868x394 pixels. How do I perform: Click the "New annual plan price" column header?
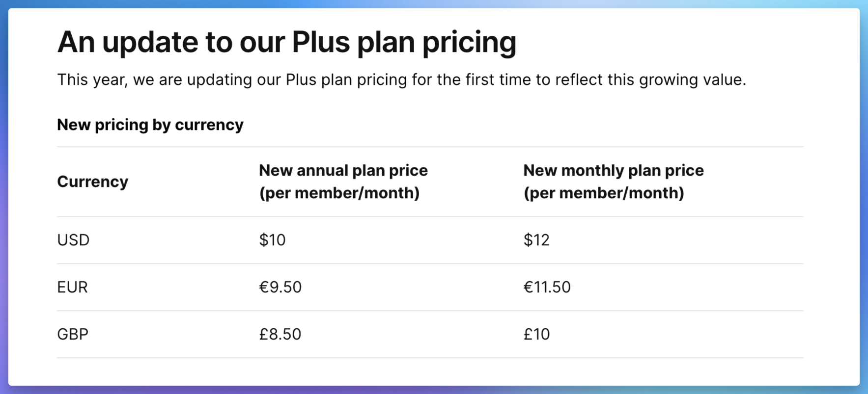coord(343,170)
